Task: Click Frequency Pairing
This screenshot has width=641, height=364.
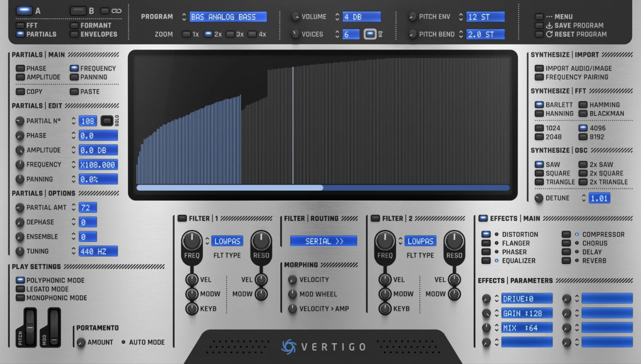Action: [540, 77]
